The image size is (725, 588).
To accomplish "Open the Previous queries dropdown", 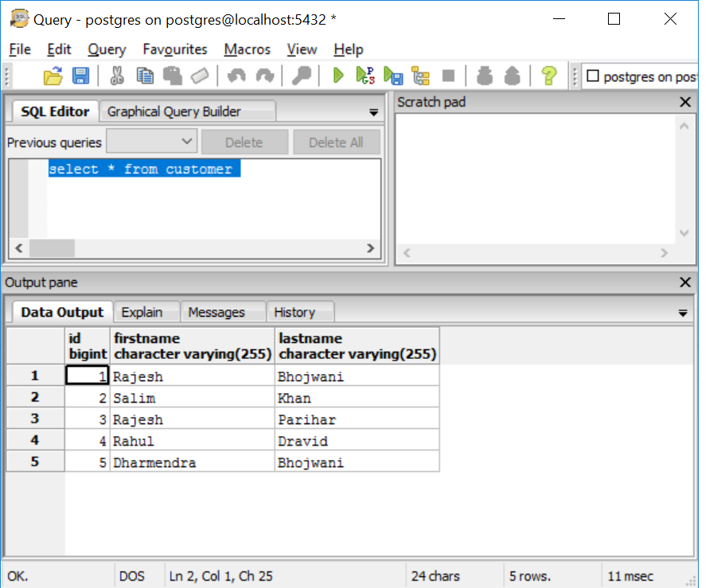I will pyautogui.click(x=151, y=142).
